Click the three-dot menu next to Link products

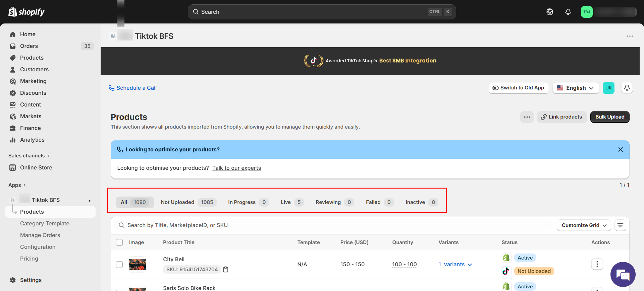pos(527,117)
